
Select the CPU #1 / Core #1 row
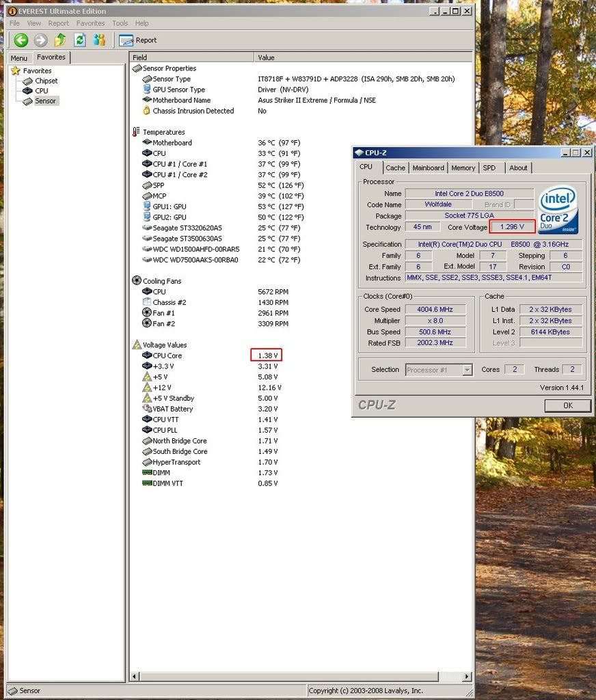pos(301,164)
